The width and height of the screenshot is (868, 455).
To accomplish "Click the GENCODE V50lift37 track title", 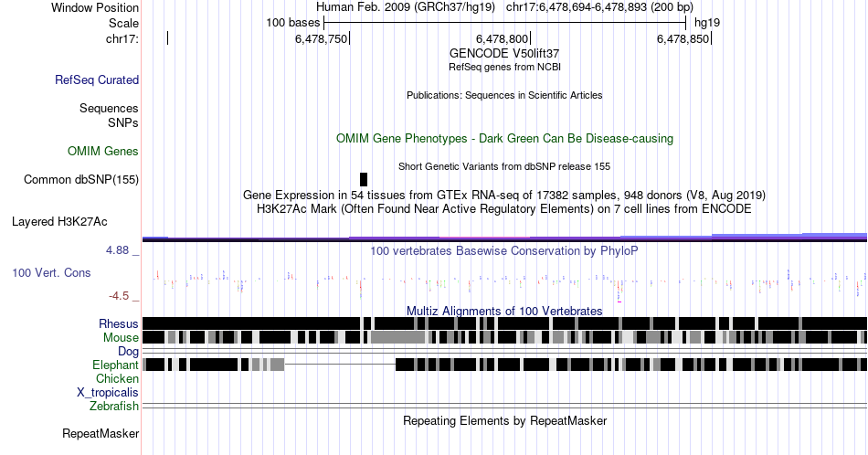I will (x=504, y=54).
